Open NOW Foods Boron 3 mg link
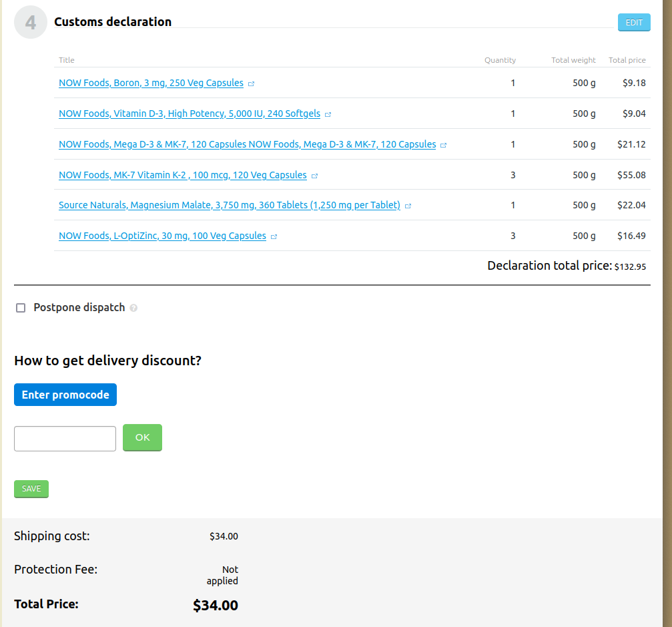Viewport: 672px width, 627px height. coord(151,83)
